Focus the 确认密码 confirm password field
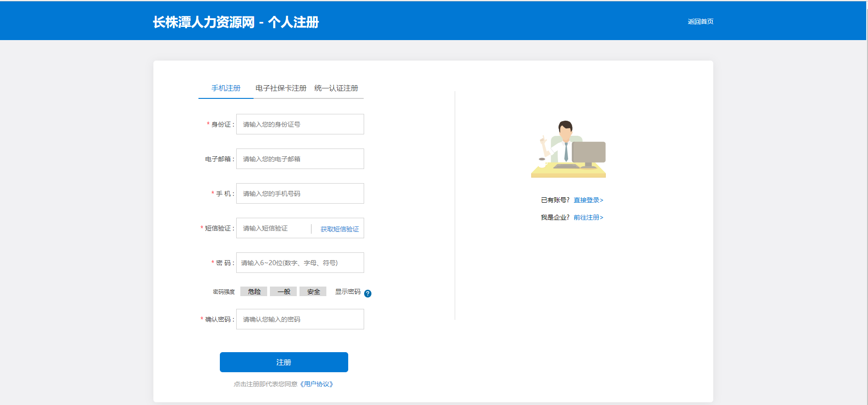 [300, 319]
